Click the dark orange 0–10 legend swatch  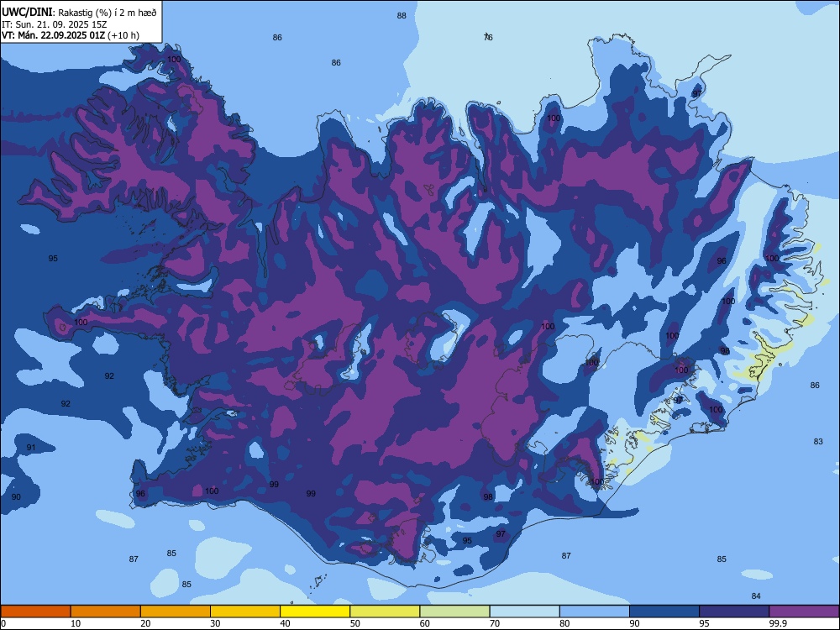click(x=35, y=612)
